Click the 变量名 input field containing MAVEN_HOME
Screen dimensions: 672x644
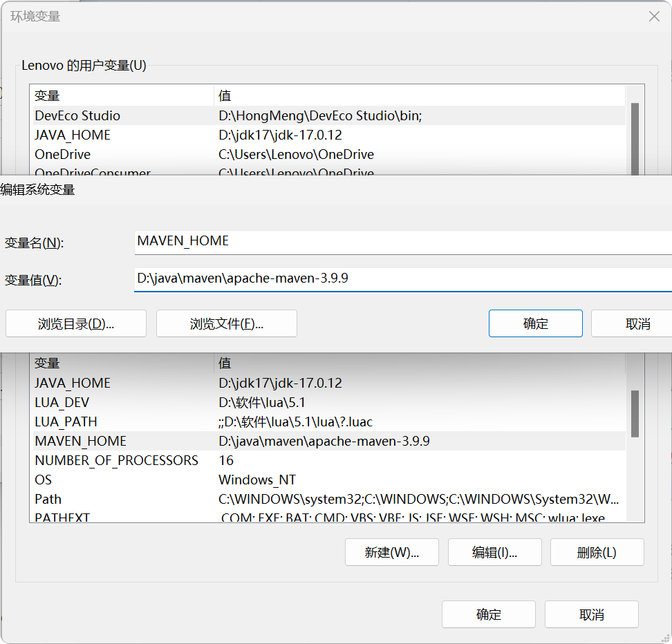[403, 243]
